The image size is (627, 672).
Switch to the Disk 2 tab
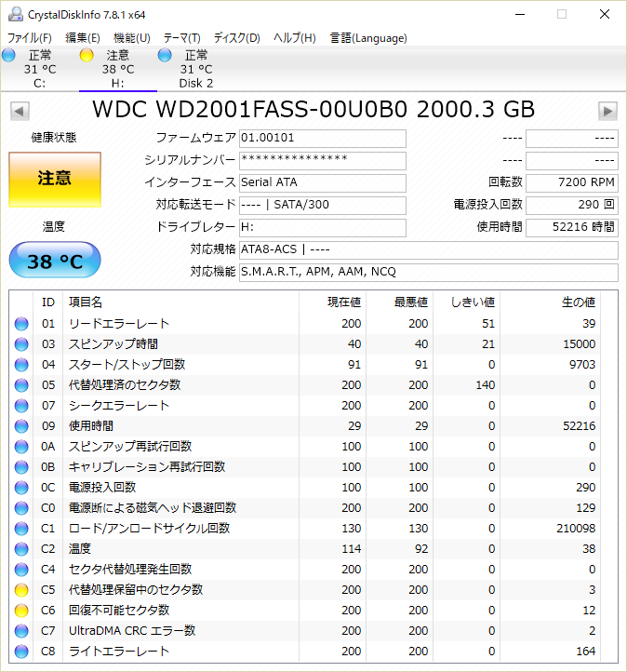[x=196, y=69]
